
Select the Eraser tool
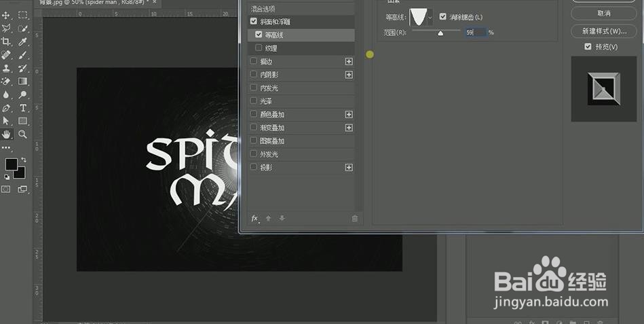pyautogui.click(x=6, y=82)
